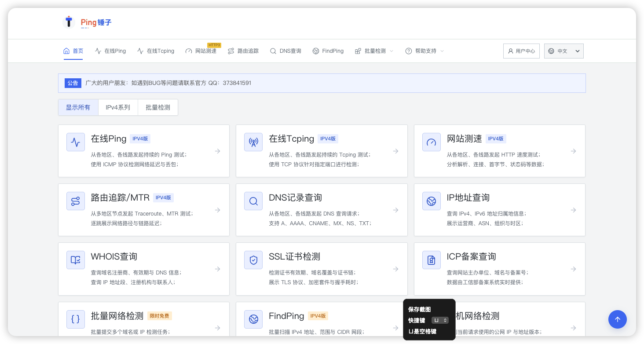Click the IPV4版 badge on FindPing card
This screenshot has width=644, height=344.
click(x=318, y=316)
